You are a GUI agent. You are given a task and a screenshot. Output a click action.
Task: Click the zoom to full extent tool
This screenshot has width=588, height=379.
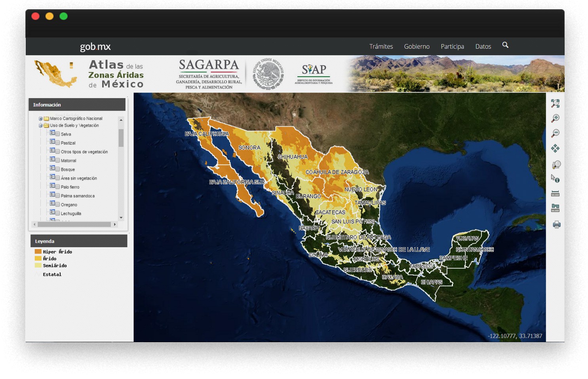(x=555, y=104)
